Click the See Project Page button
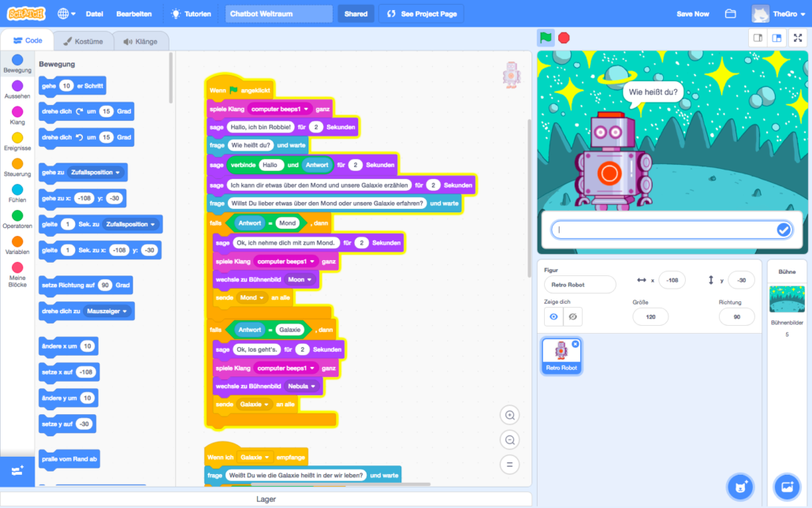Viewport: 812px width, 508px height. (421, 14)
